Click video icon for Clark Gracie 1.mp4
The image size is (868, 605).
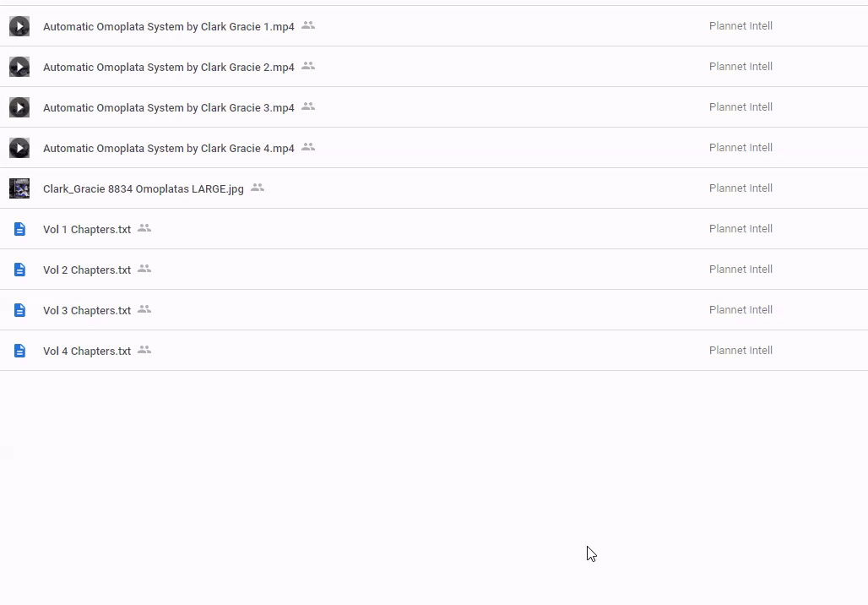pyautogui.click(x=19, y=26)
